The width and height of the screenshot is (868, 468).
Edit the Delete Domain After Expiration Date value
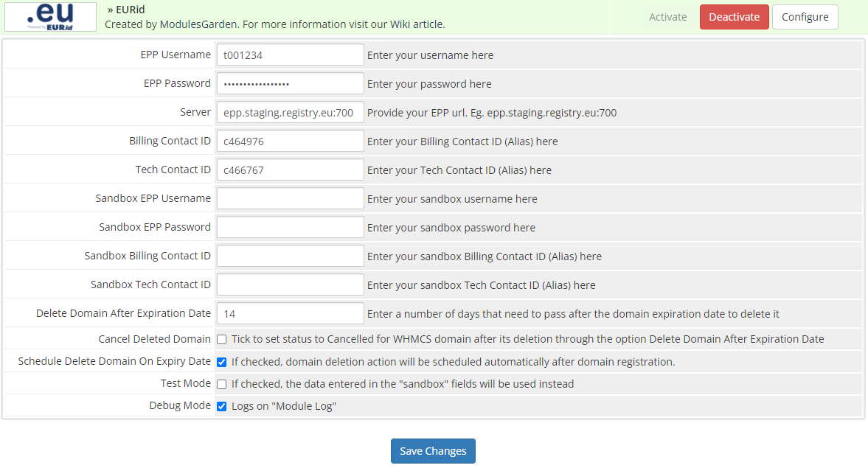[290, 312]
